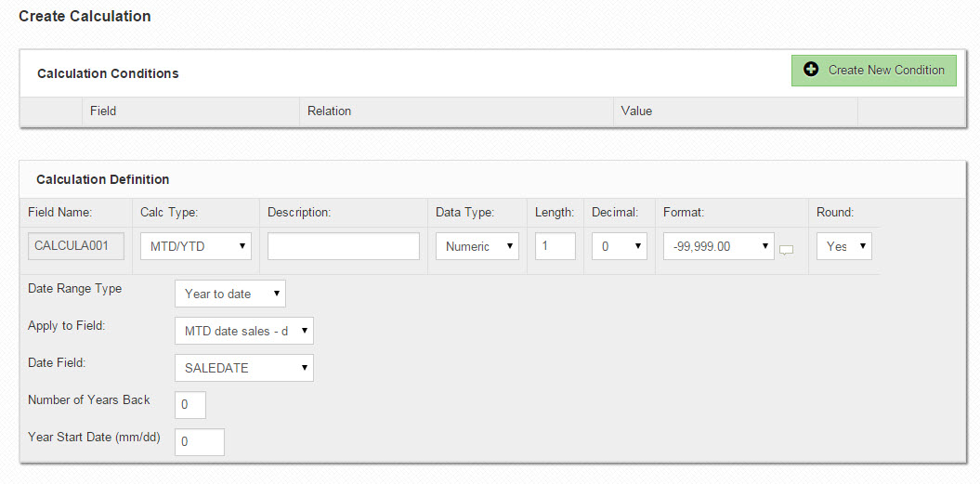Click the Relation column header

pos(329,111)
